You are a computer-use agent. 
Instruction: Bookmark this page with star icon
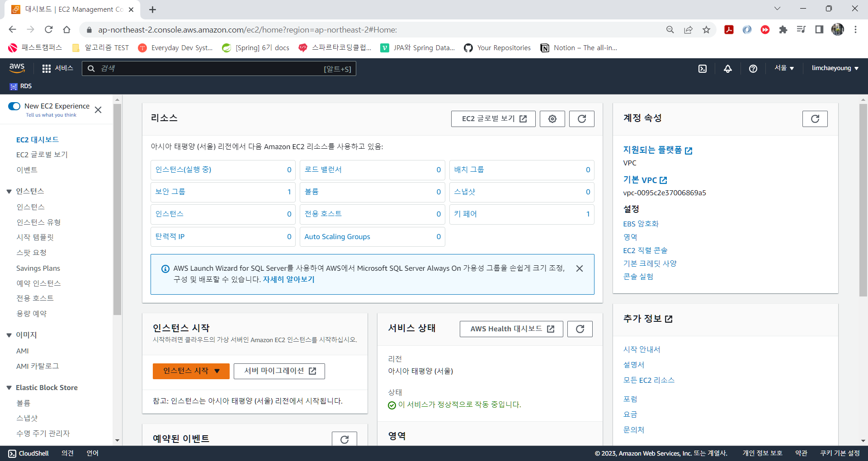706,30
